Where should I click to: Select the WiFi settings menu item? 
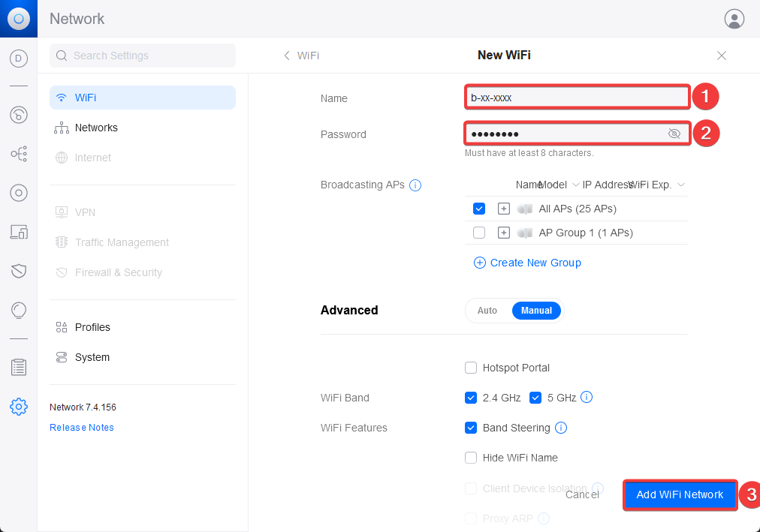point(143,98)
